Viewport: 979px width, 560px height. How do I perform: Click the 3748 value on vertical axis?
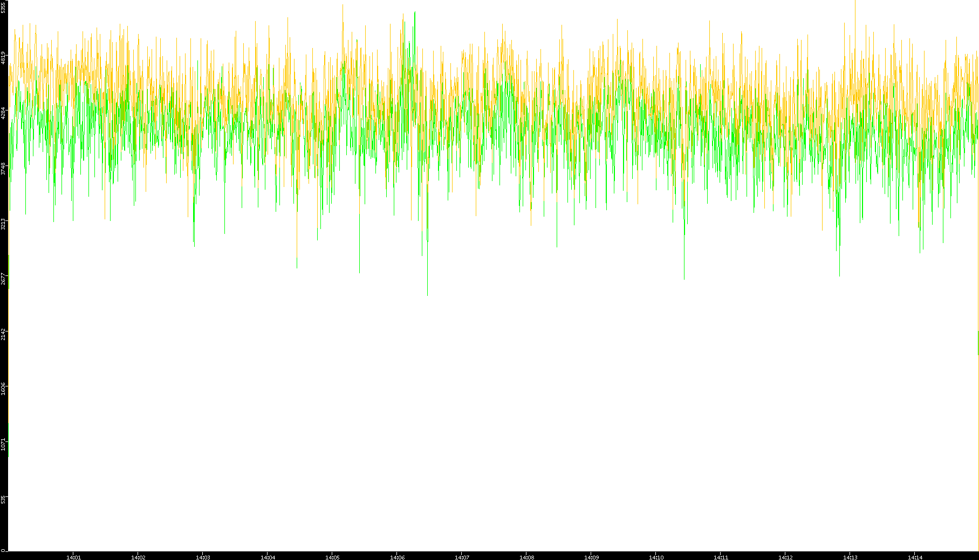tap(3, 169)
